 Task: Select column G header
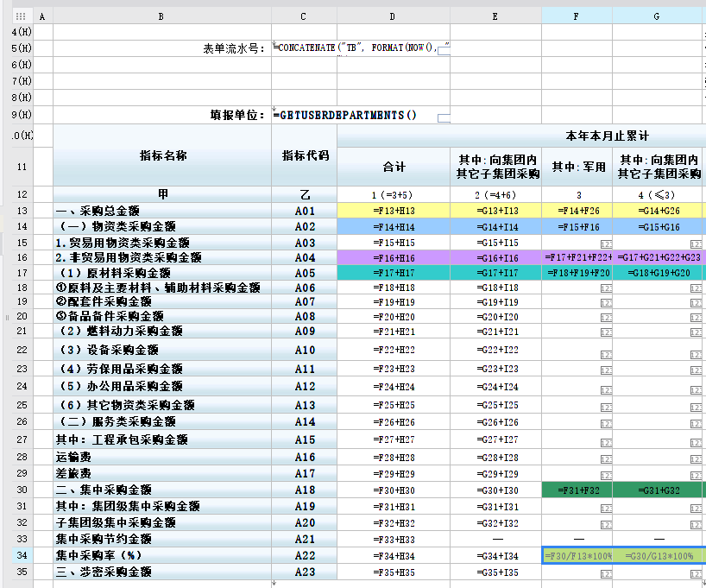[x=657, y=16]
